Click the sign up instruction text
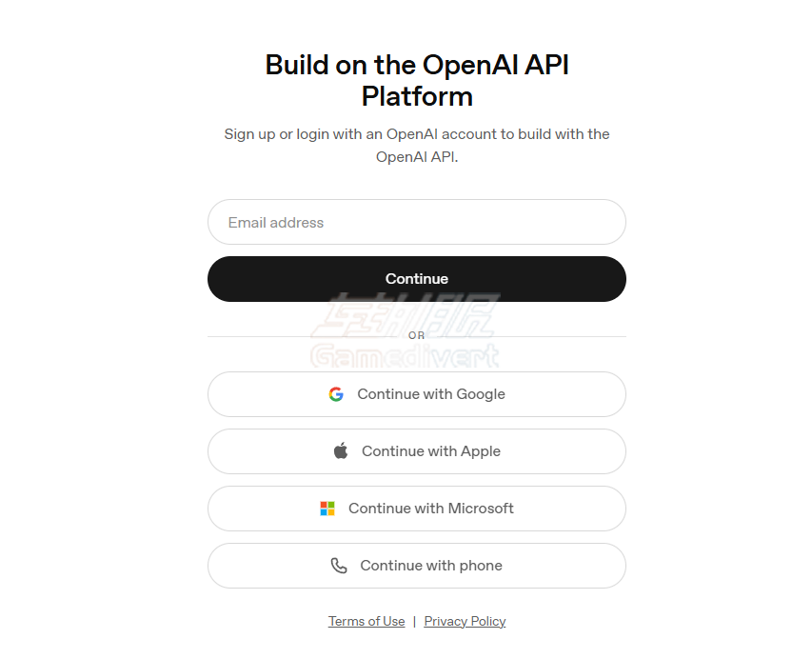This screenshot has width=812, height=659. tap(416, 145)
